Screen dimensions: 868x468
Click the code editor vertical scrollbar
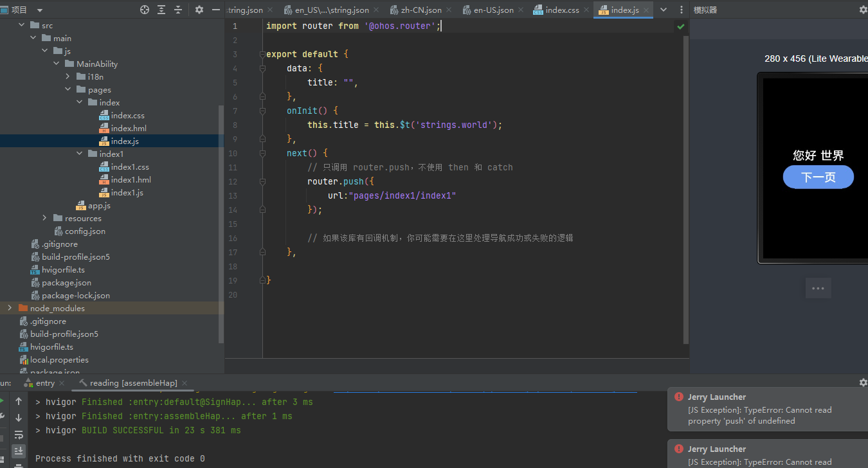[686, 190]
